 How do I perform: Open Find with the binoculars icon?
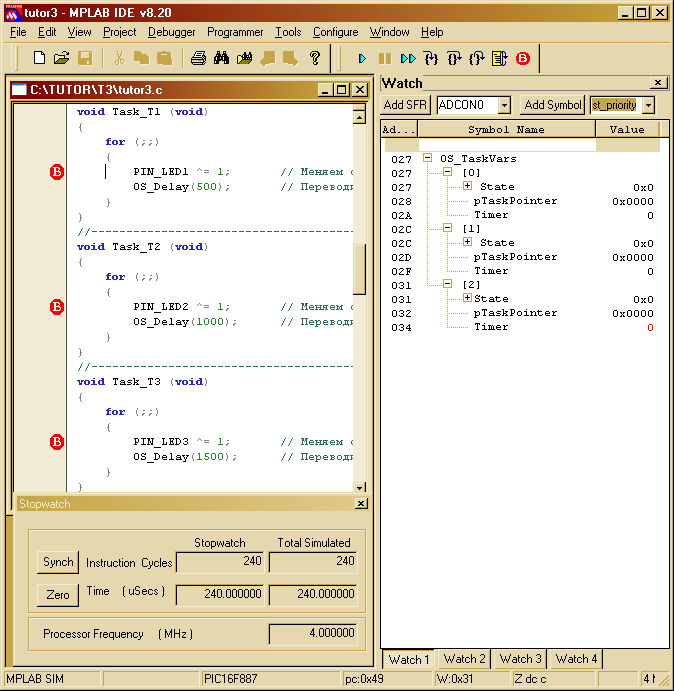pyautogui.click(x=221, y=58)
